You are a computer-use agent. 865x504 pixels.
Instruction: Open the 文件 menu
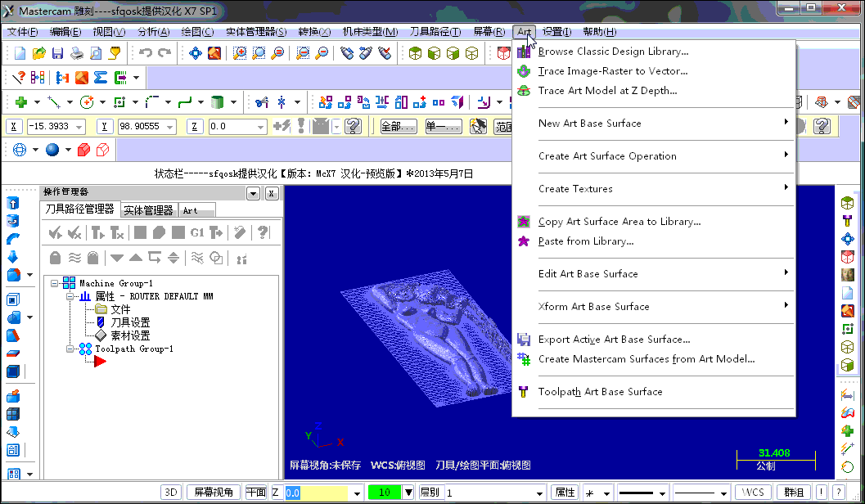click(x=23, y=32)
